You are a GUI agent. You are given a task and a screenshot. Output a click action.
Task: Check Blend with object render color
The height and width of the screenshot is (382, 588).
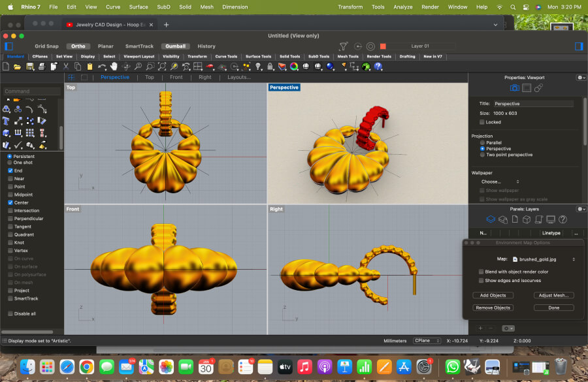482,272
